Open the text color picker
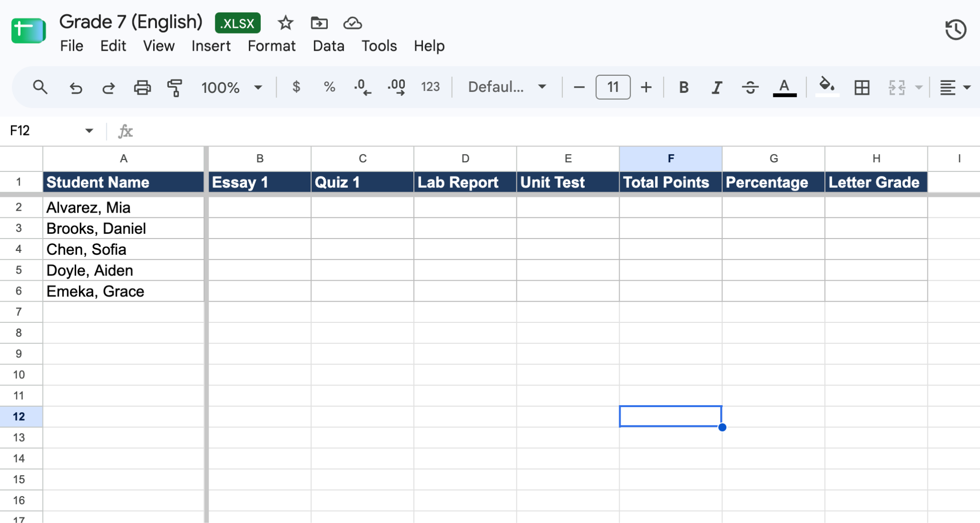Viewport: 980px width, 523px height. click(x=784, y=88)
